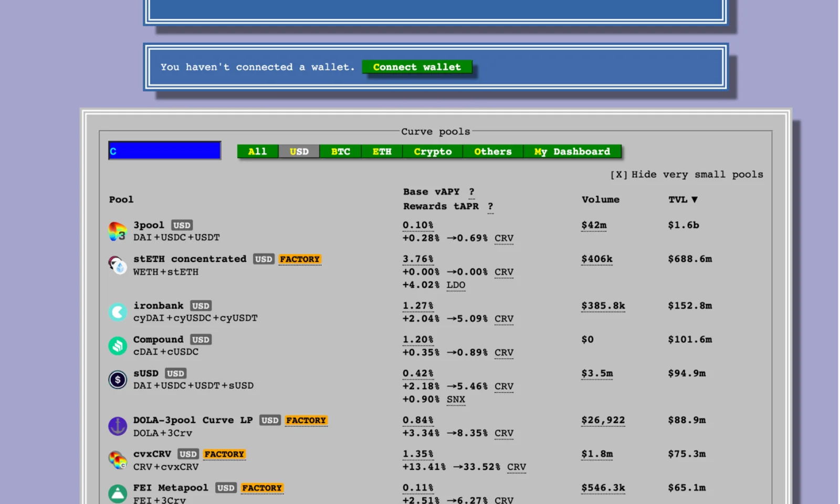
Task: Open the Base vAPY help question mark
Action: pos(471,192)
